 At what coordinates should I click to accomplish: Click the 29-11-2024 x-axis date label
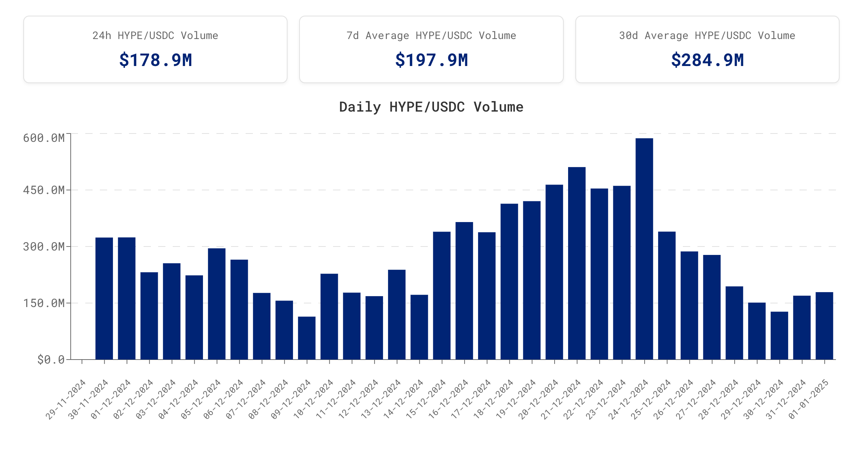click(66, 400)
